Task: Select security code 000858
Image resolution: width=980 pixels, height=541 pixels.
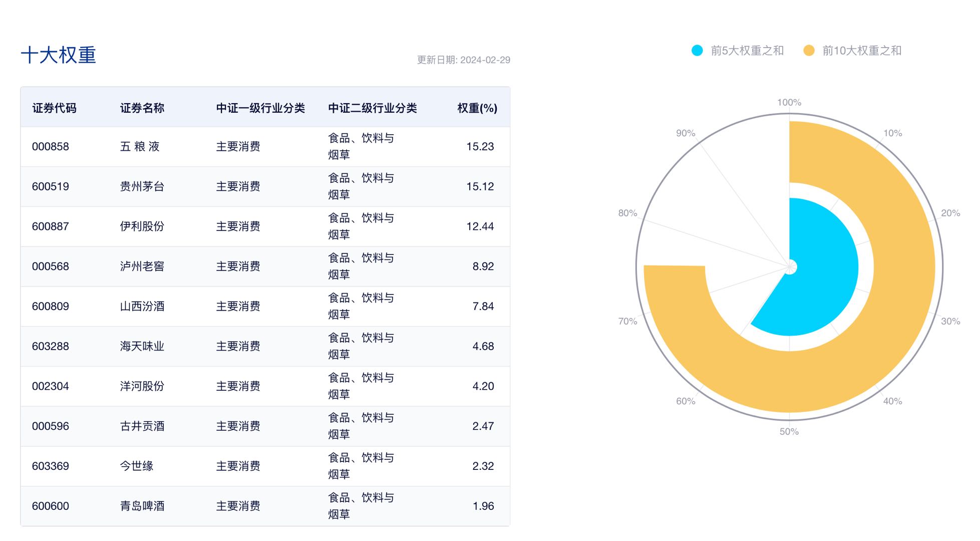Action: tap(51, 147)
